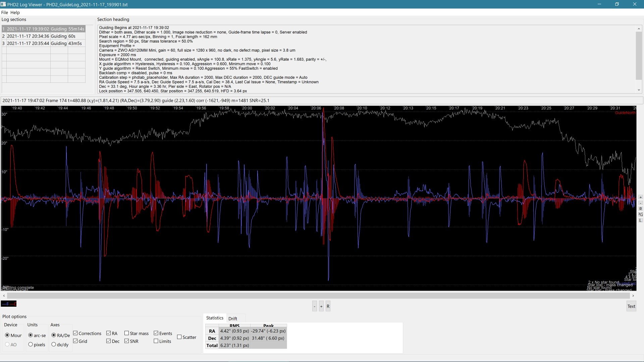Click vertical zoom-out minus button beside graph
The height and width of the screenshot is (362, 644).
pos(640,203)
